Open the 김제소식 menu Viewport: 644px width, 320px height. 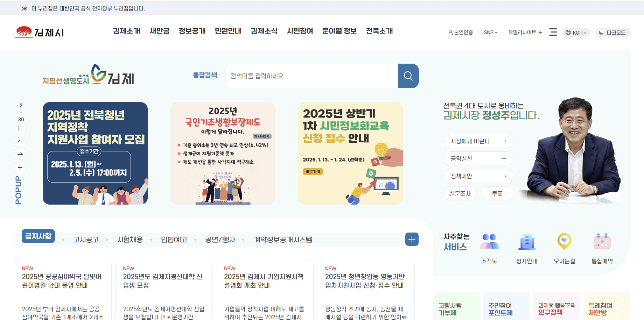(264, 31)
